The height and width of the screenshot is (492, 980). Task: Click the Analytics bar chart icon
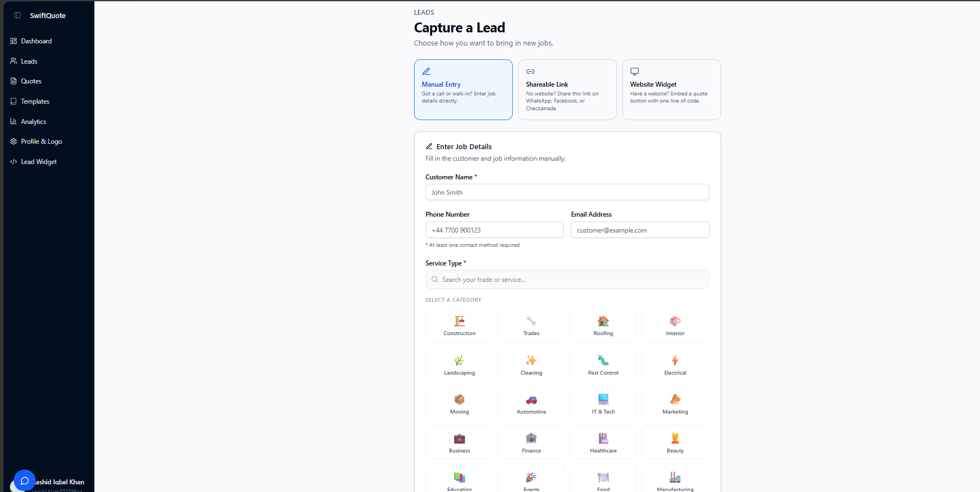pyautogui.click(x=14, y=121)
